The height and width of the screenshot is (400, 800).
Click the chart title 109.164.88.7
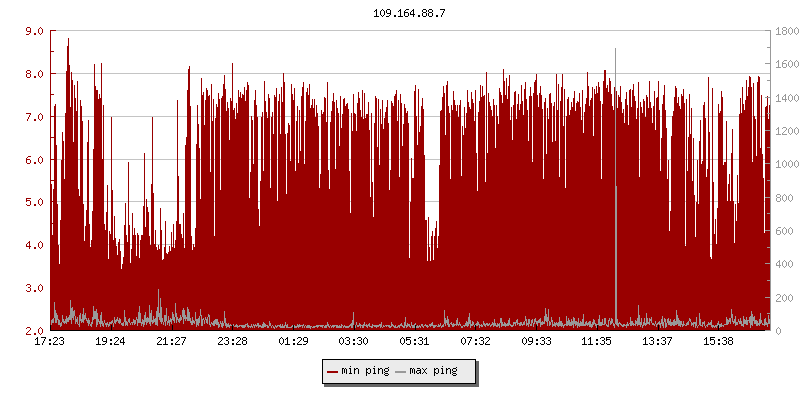[400, 13]
